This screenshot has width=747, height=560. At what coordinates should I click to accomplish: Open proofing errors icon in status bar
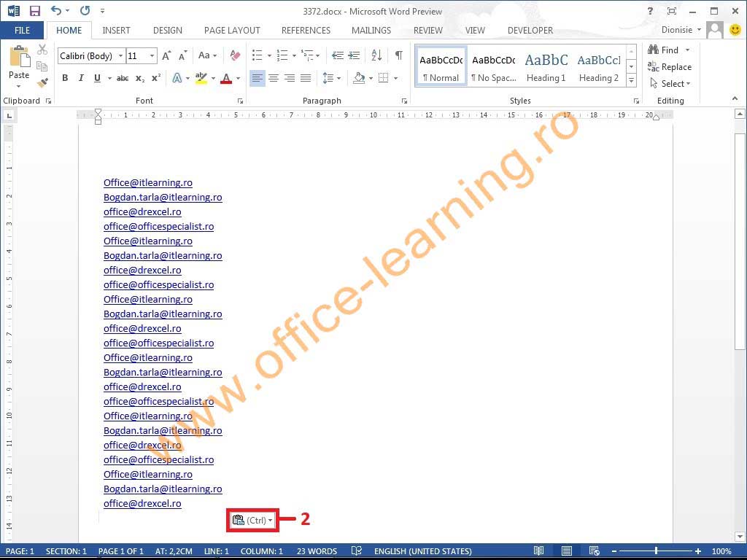(356, 551)
